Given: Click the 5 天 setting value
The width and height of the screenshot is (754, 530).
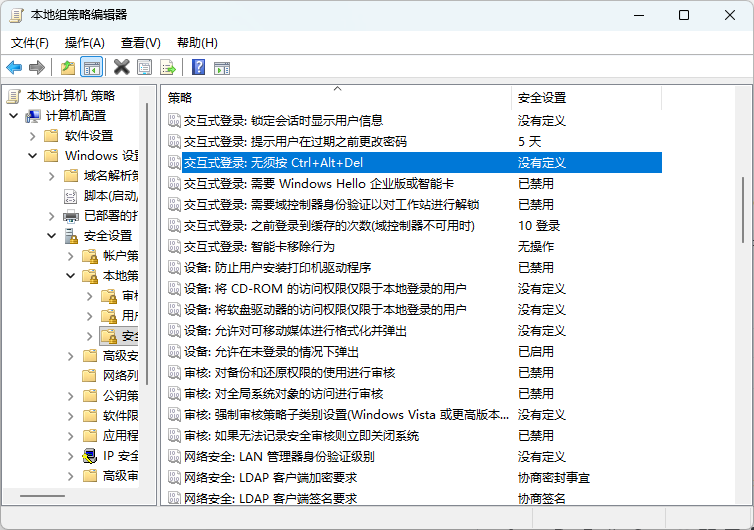Looking at the screenshot, I should [529, 141].
